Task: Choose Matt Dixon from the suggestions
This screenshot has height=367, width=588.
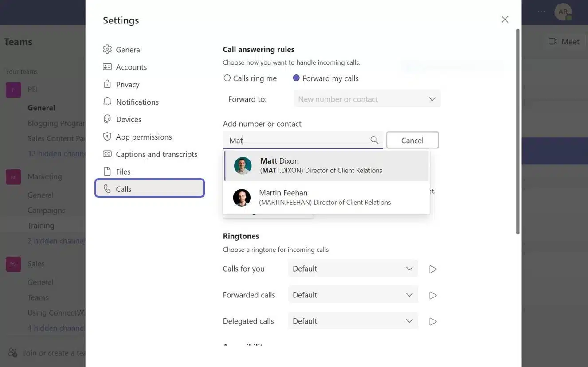Action: tap(327, 165)
